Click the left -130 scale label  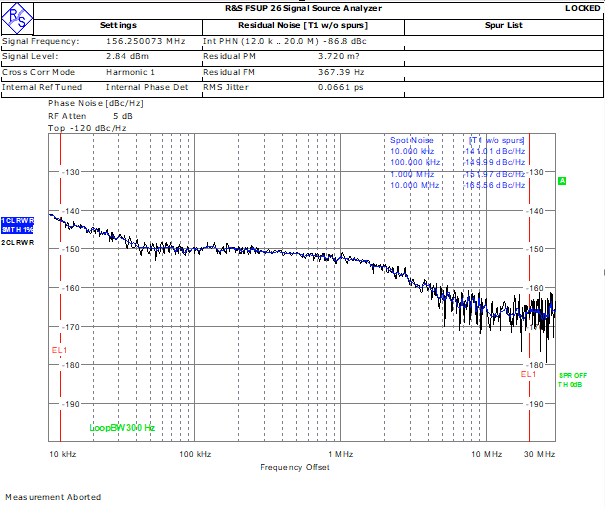point(71,172)
